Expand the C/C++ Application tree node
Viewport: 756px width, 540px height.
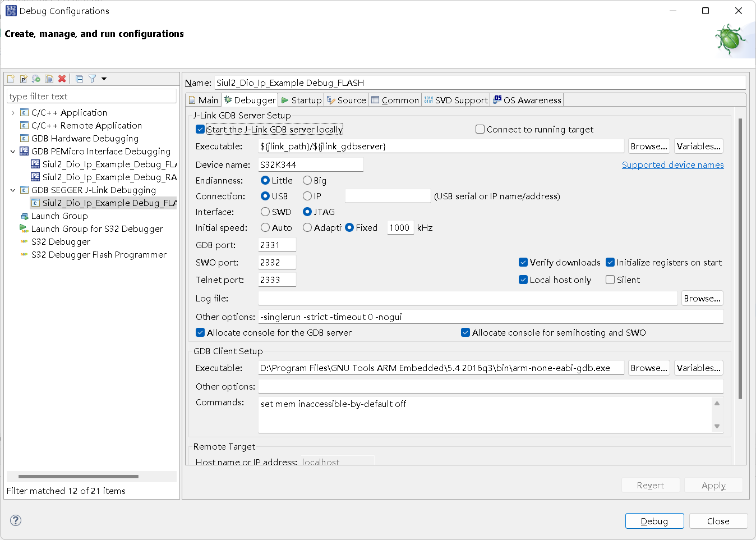13,113
